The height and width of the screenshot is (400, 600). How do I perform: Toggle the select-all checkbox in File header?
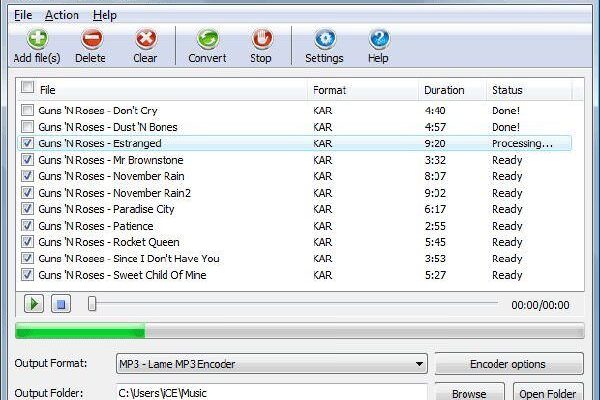tap(27, 89)
